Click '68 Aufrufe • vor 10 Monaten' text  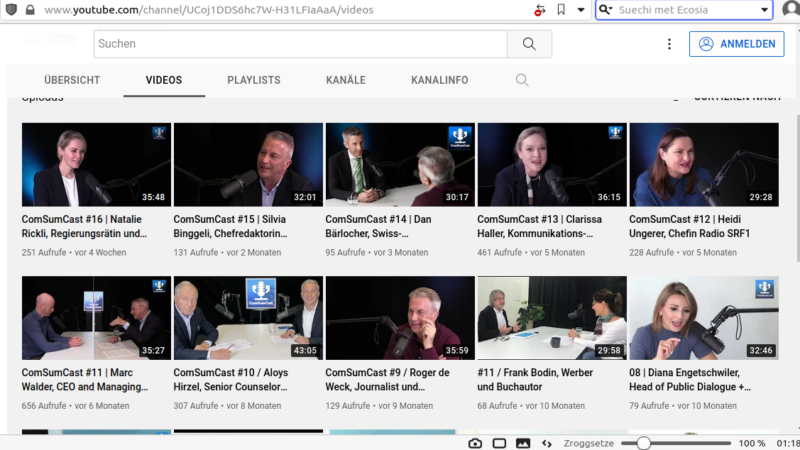click(531, 406)
